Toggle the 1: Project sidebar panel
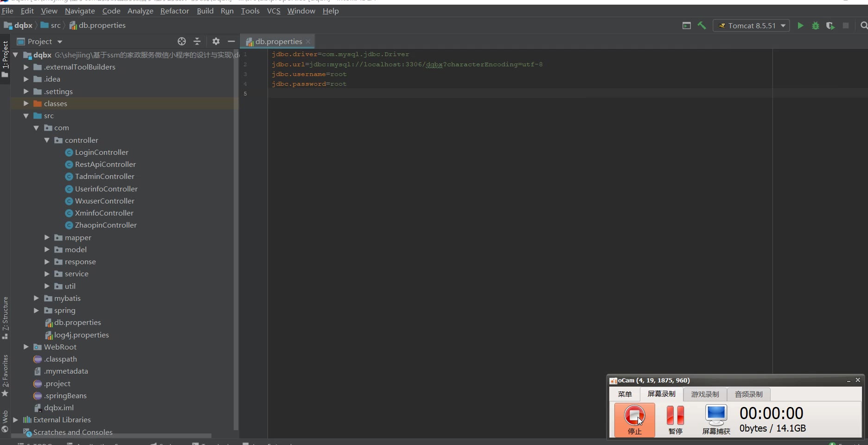The image size is (868, 445). [5, 55]
